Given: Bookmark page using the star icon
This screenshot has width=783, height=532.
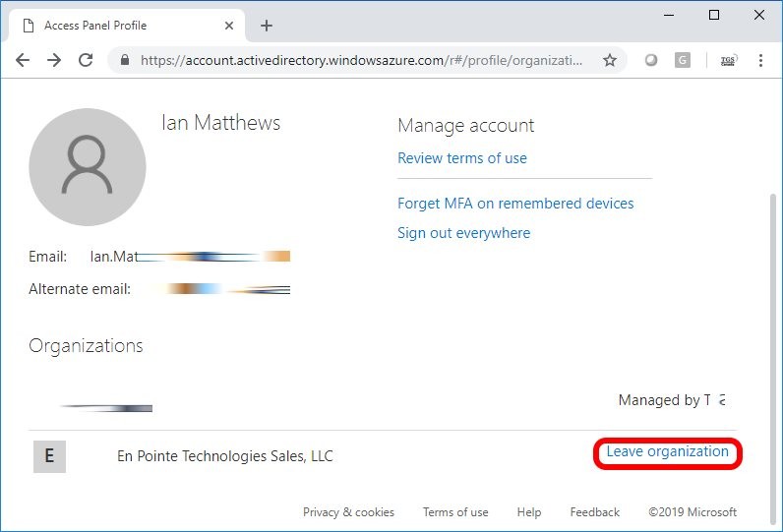Looking at the screenshot, I should coord(610,60).
